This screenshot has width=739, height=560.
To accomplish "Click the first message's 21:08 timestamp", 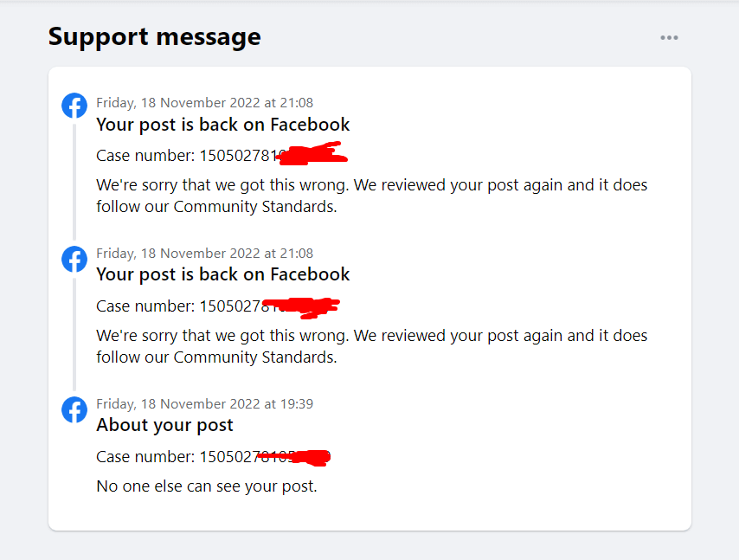I will [205, 102].
